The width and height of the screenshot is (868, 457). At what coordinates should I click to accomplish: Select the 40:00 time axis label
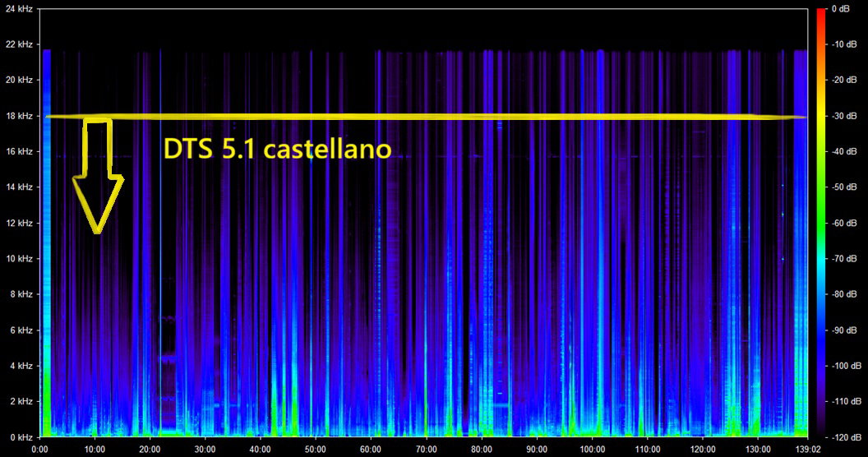[261, 450]
